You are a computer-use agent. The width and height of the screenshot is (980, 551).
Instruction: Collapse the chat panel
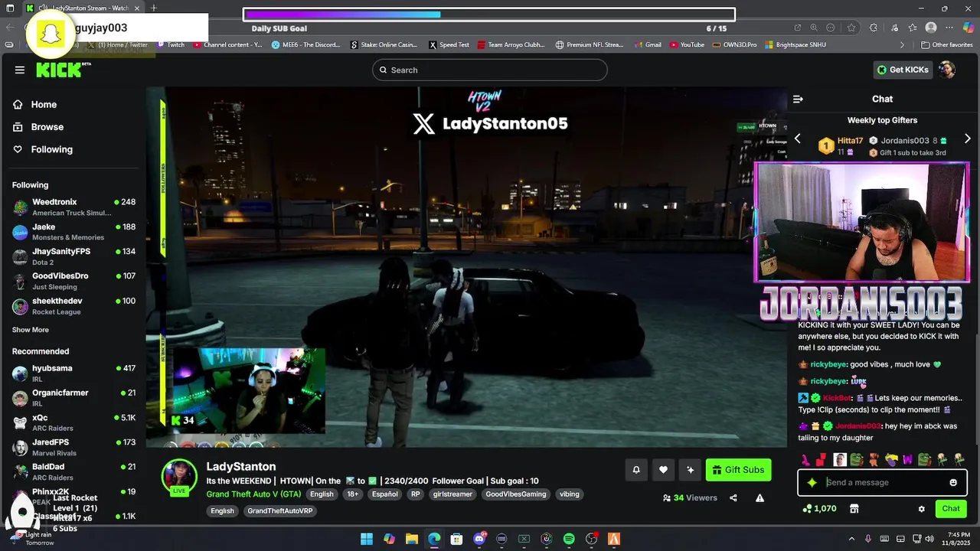point(798,99)
